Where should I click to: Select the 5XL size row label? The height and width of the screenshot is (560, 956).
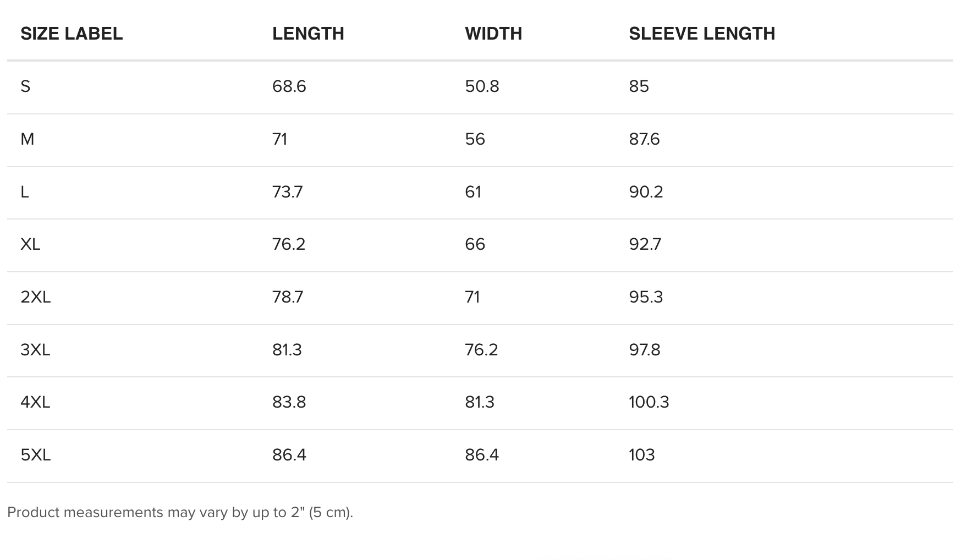coord(35,455)
